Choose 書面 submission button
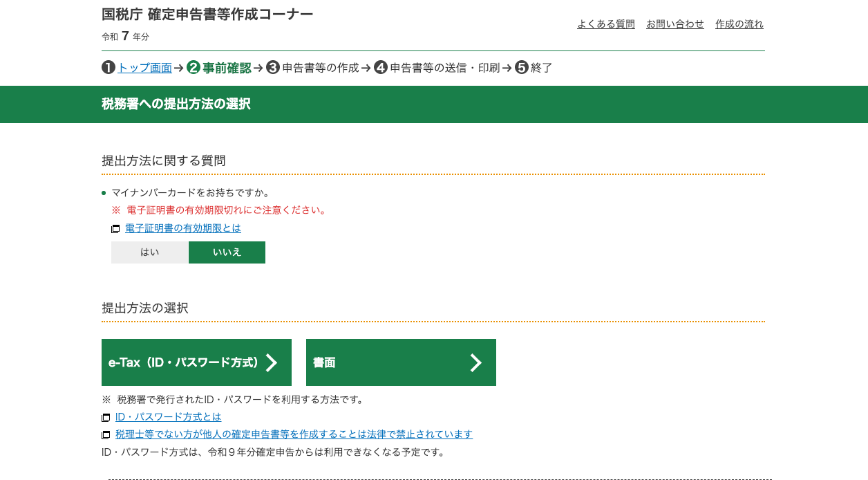The image size is (868, 480). tap(401, 362)
